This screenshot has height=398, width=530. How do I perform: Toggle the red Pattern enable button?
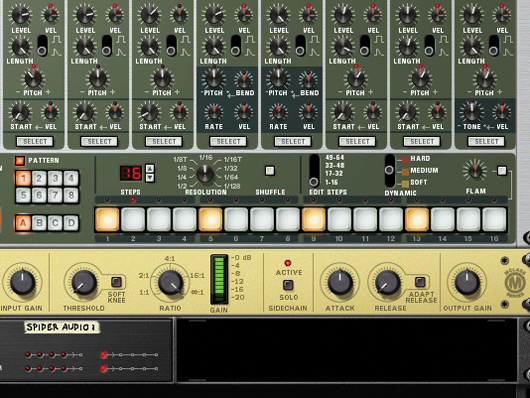tap(20, 161)
